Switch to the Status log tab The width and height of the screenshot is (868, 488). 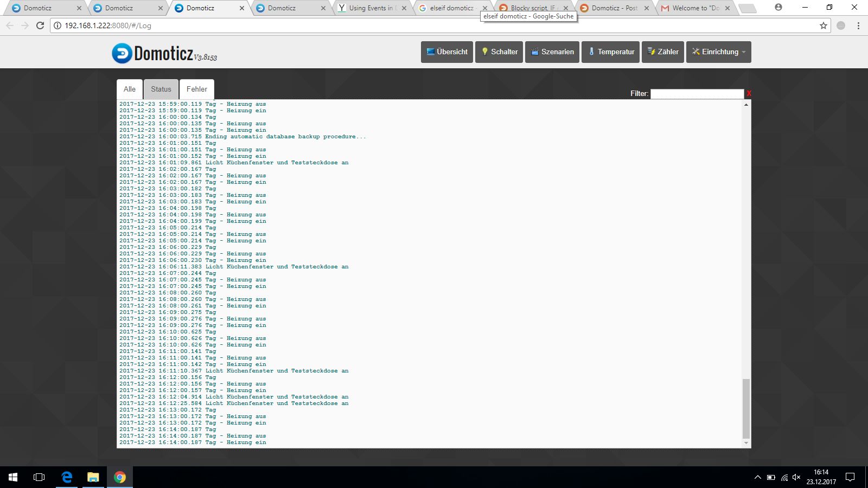(x=161, y=89)
